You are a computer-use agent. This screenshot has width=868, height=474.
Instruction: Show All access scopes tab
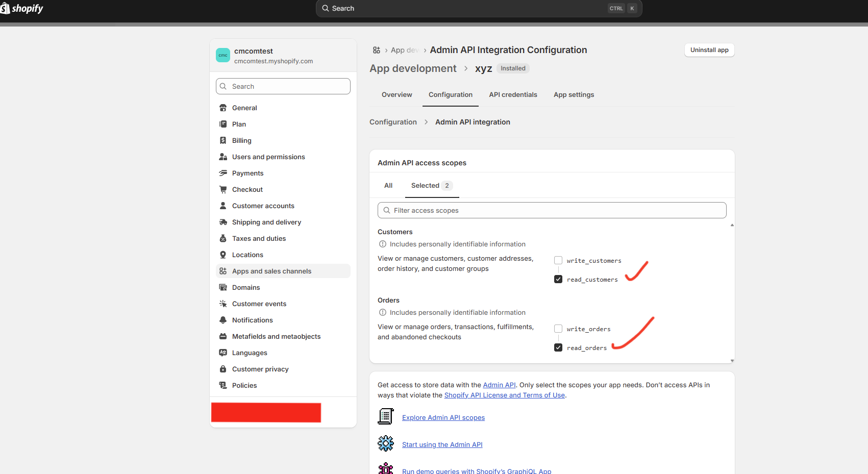[388, 185]
